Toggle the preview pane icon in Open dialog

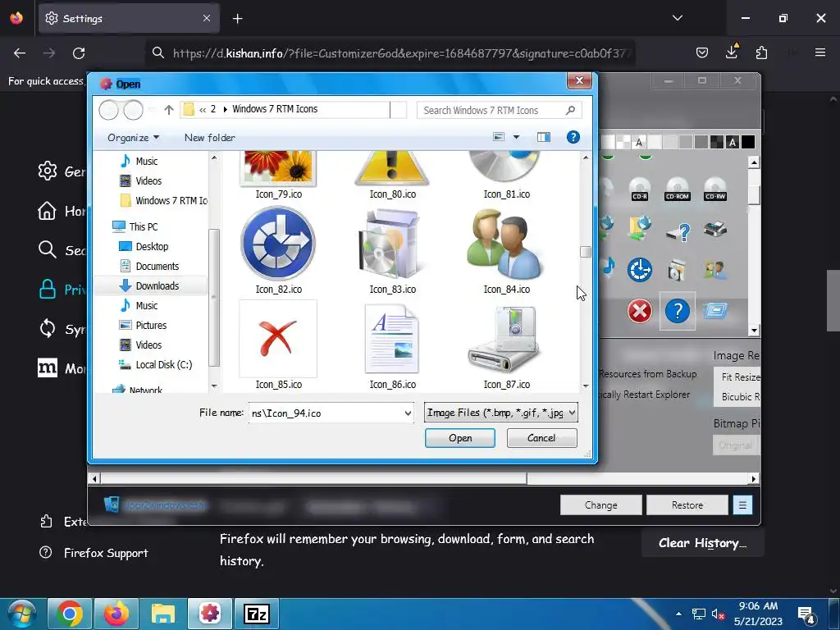(x=544, y=137)
